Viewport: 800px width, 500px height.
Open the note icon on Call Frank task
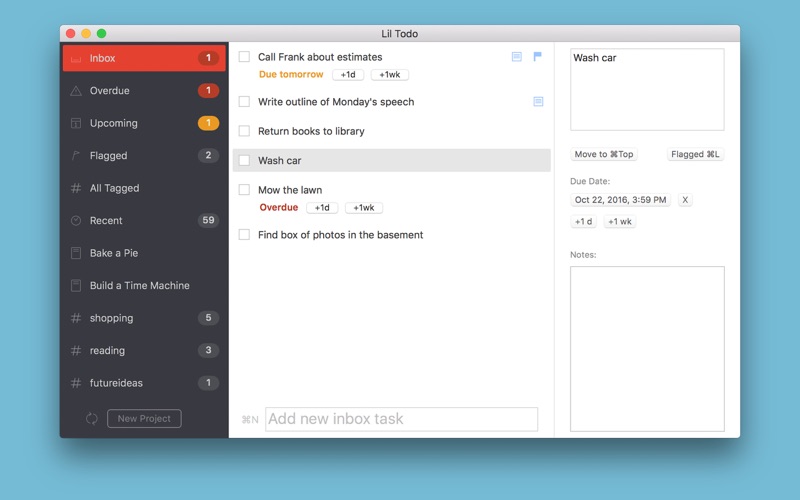[517, 57]
